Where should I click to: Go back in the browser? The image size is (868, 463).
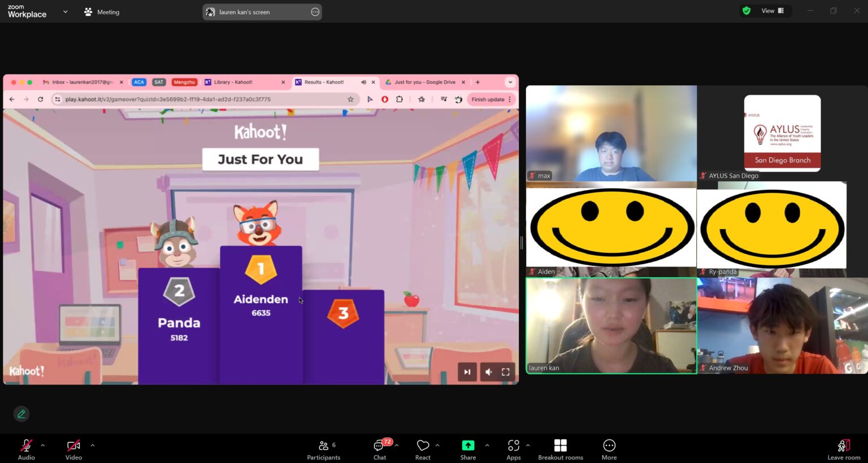[12, 99]
